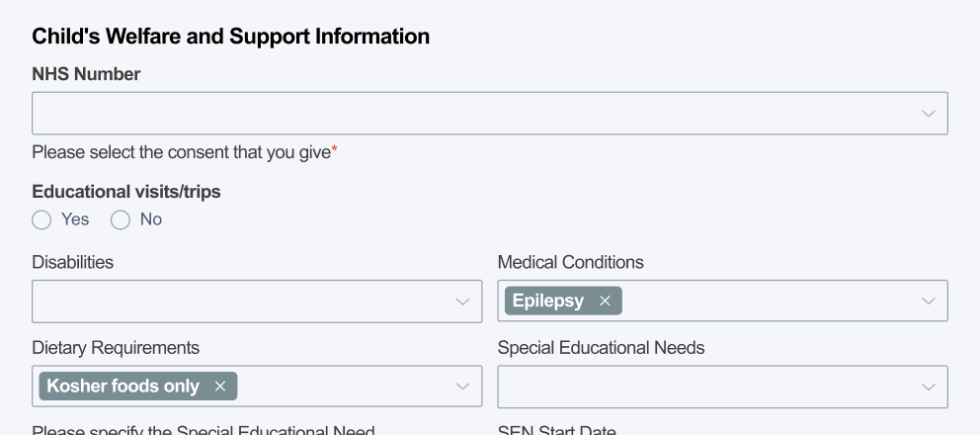Click the Dietary Requirements chevron arrow
The width and height of the screenshot is (980, 435).
tap(462, 387)
